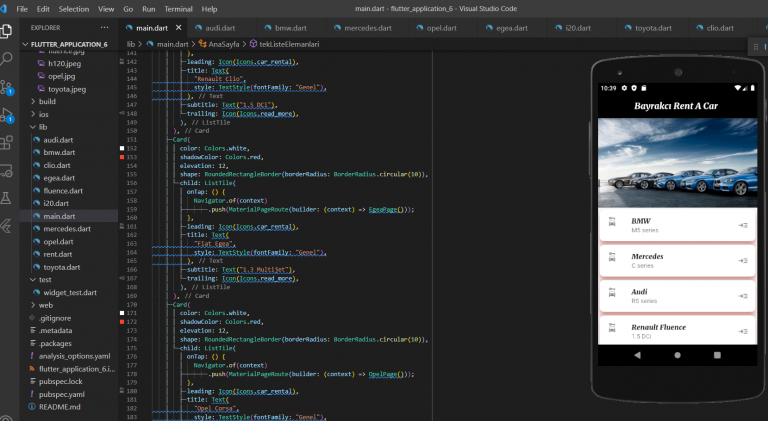Open pubspec.yaml in the explorer
Image resolution: width=768 pixels, height=421 pixels.
point(61,394)
